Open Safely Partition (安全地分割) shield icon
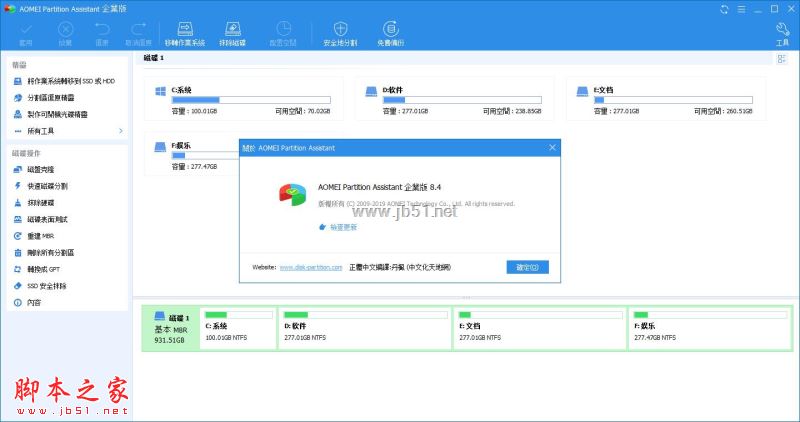Viewport: 800px width, 422px height. 340,34
